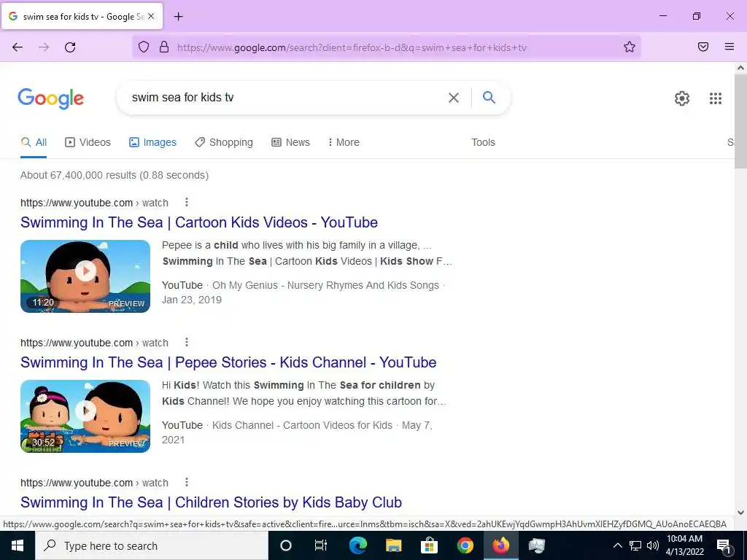
Task: Switch to the Images search tab
Action: [152, 142]
